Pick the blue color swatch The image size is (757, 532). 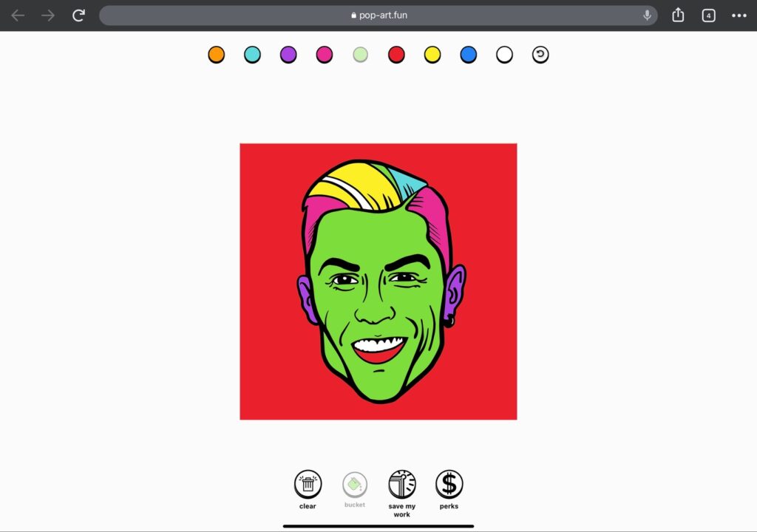[x=468, y=55]
